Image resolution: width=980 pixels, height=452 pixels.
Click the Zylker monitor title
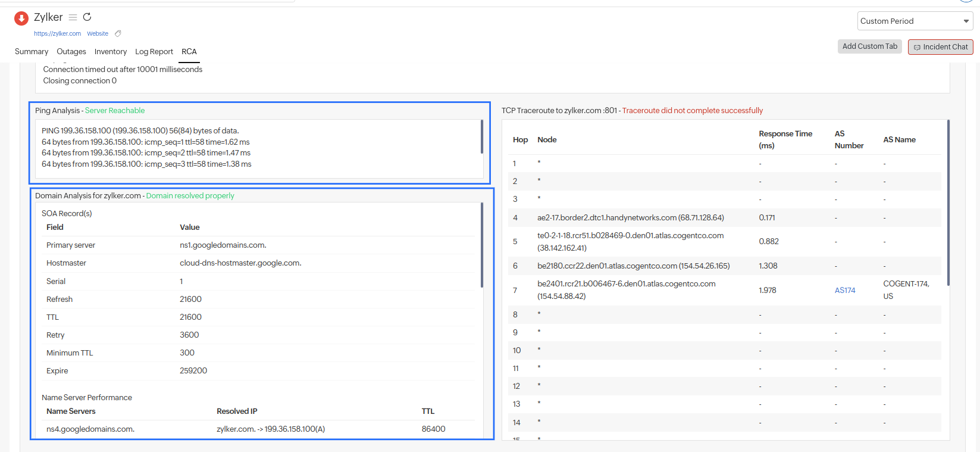(48, 17)
